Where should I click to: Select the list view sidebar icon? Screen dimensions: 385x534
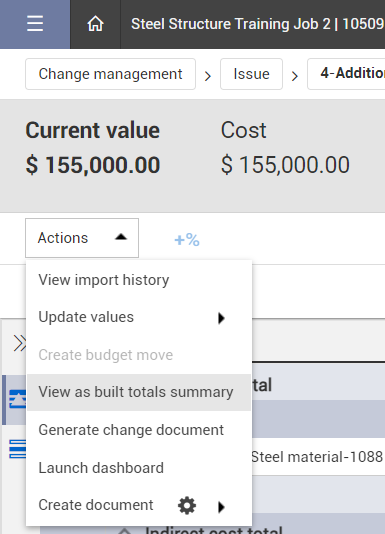pos(17,449)
